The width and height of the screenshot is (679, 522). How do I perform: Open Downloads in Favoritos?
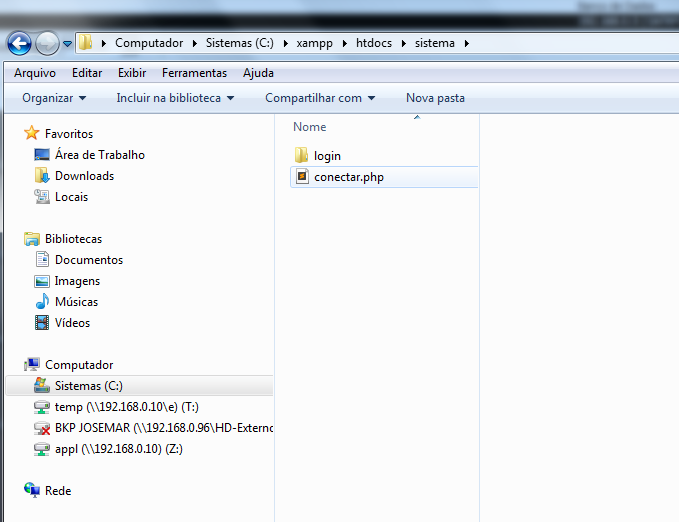point(84,176)
